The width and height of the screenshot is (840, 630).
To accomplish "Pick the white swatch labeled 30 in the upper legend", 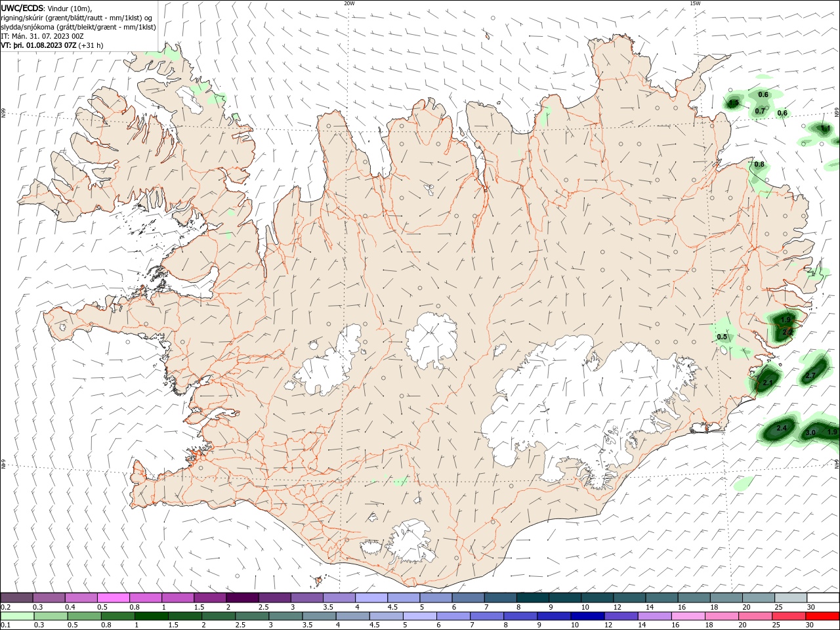I will (x=823, y=598).
